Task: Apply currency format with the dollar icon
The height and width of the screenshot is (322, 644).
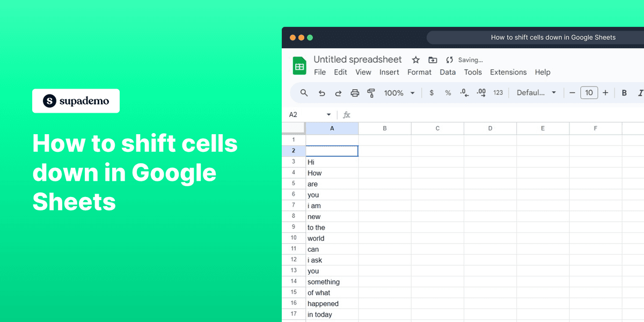Action: [x=431, y=92]
